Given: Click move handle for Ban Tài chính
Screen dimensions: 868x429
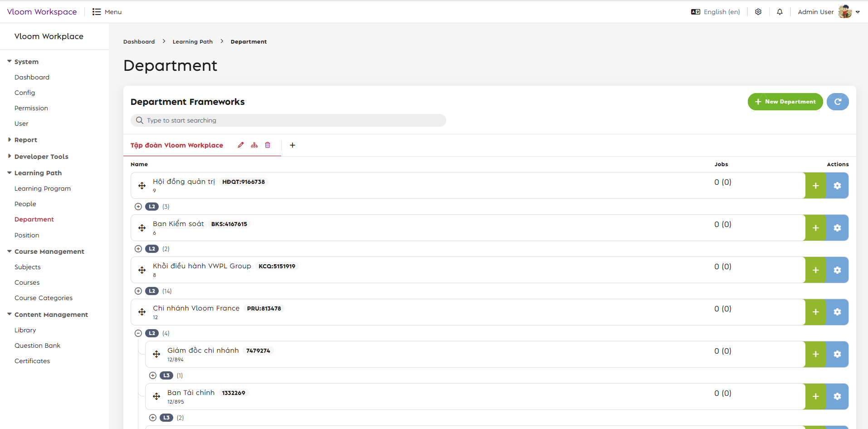Looking at the screenshot, I should [x=156, y=396].
